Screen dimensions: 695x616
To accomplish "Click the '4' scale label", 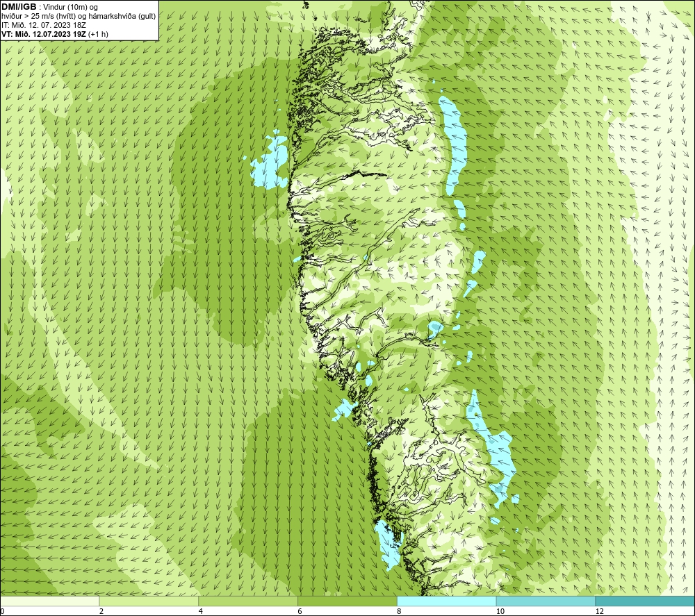I will (x=201, y=612).
